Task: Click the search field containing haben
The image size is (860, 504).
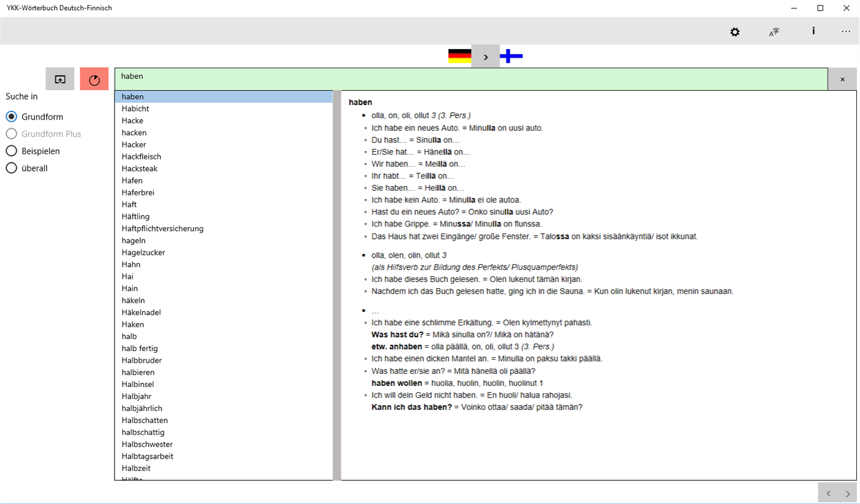Action: (x=471, y=79)
